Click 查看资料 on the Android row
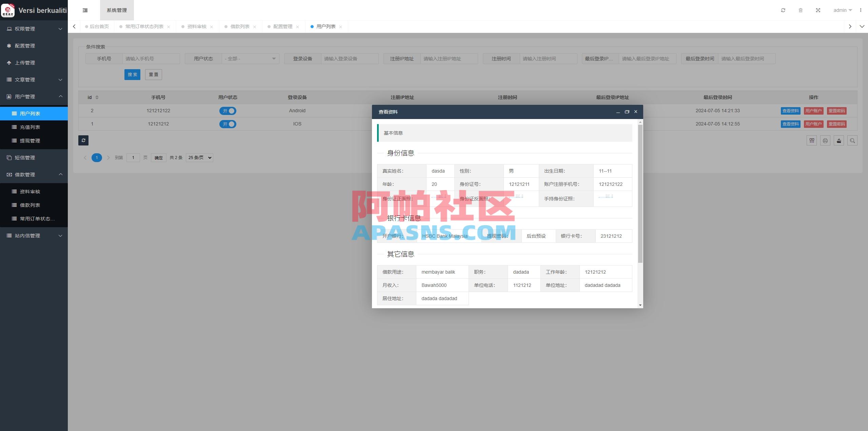The width and height of the screenshot is (868, 431). (790, 111)
